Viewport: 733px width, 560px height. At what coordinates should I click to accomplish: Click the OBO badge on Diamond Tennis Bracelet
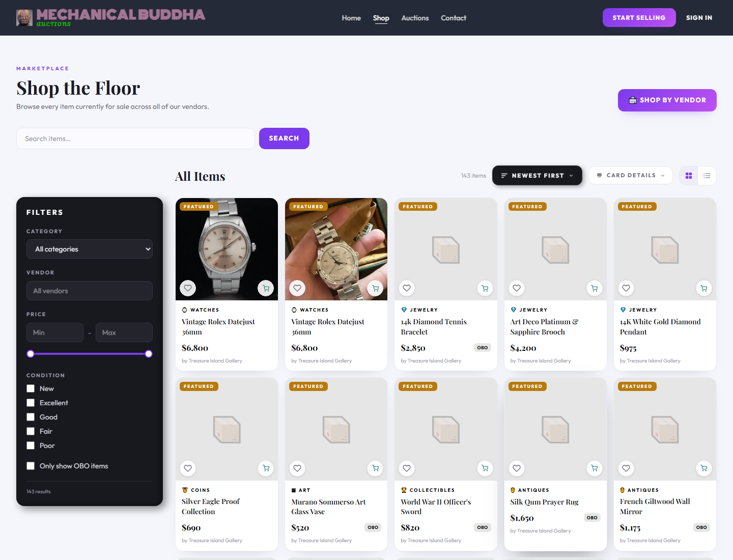pyautogui.click(x=483, y=348)
